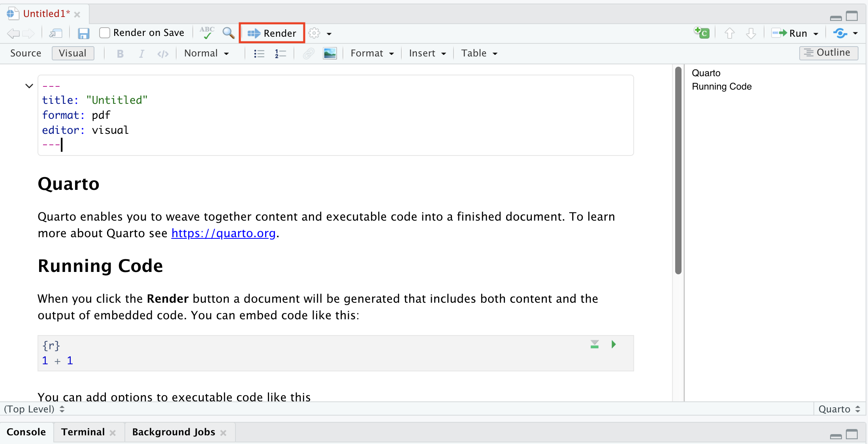Open the quarto.org link
This screenshot has height=444, width=868.
point(223,233)
